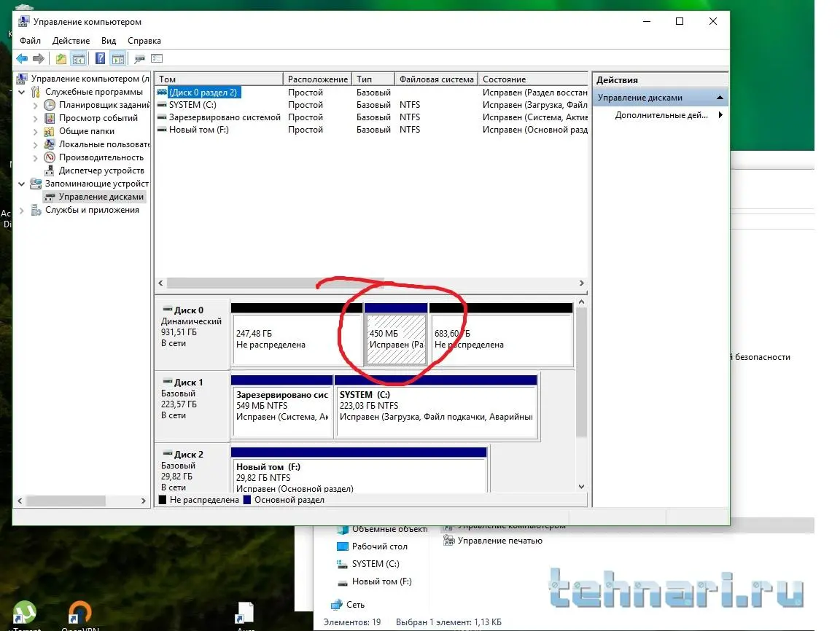Select the Зарезервировано системой volume row
840x631 pixels.
372,117
